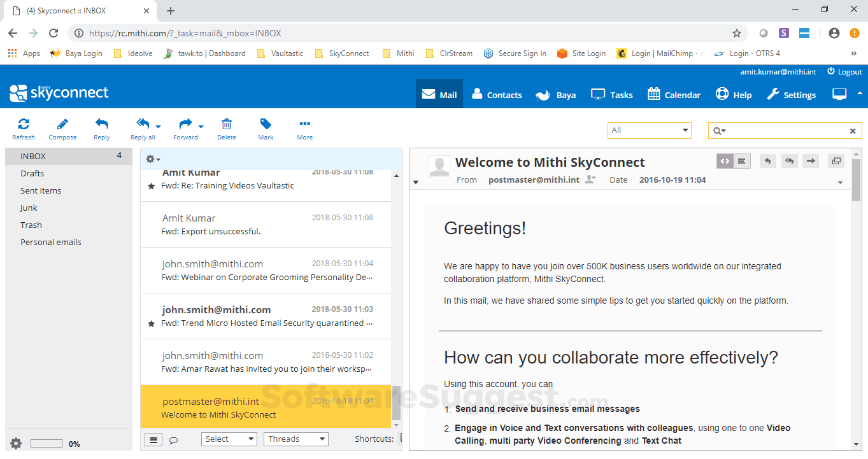Open the Threads dropdown in list footer

pos(295,439)
